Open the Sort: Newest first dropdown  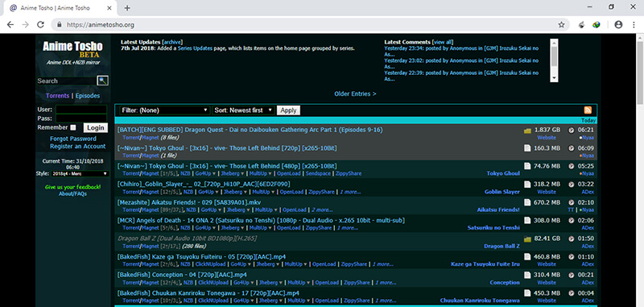click(x=243, y=110)
